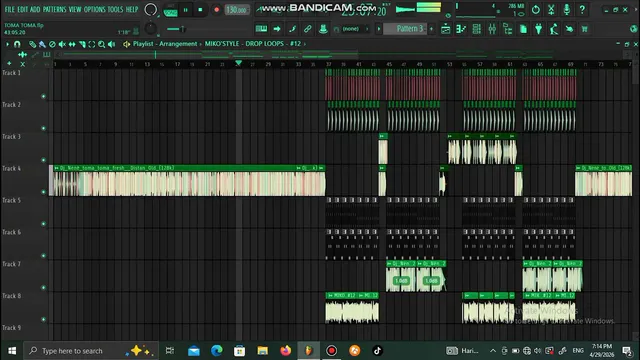
Task: Open the HELP menu
Action: pyautogui.click(x=132, y=9)
